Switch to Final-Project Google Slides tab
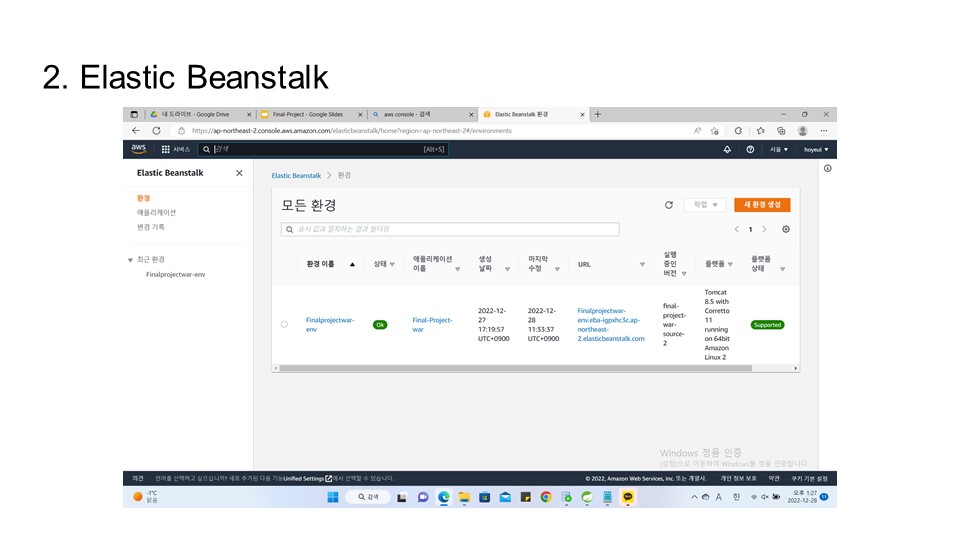 pos(311,114)
